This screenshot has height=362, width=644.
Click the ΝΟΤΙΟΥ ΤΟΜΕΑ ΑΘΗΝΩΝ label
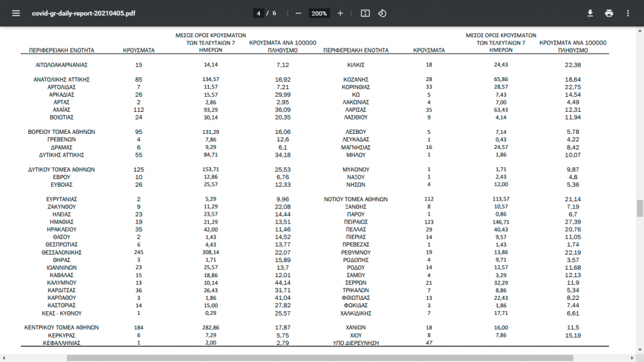click(x=356, y=199)
